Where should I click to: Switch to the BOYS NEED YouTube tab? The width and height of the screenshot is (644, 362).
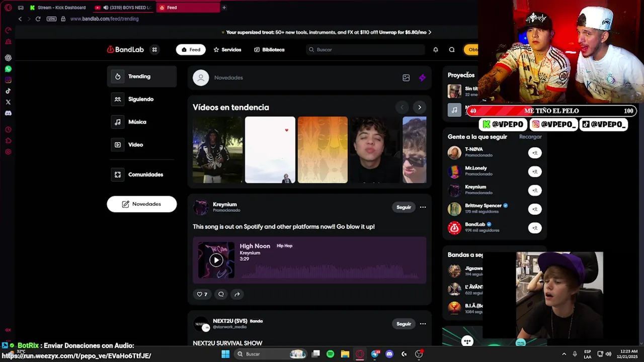coord(123,8)
